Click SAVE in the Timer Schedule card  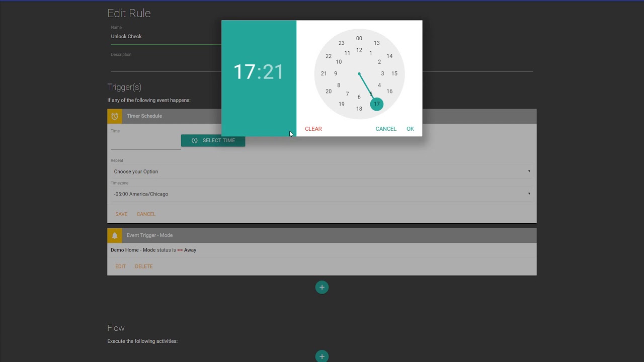(121, 214)
